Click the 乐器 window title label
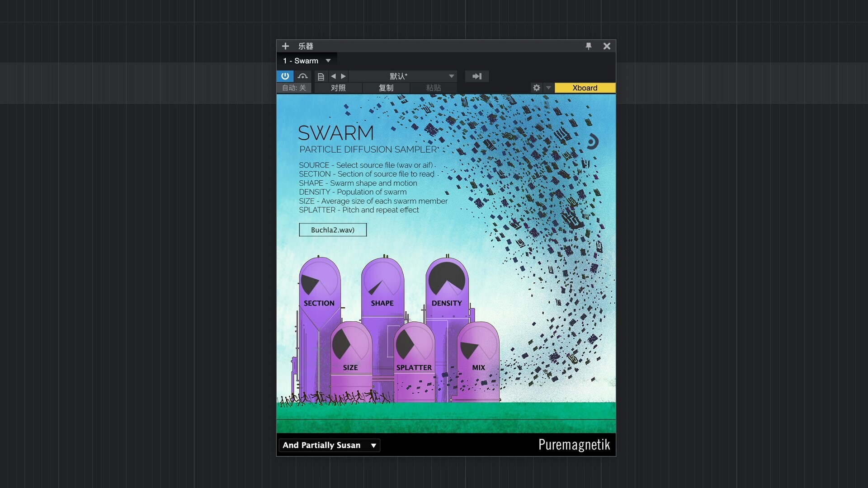The width and height of the screenshot is (868, 488). (306, 46)
